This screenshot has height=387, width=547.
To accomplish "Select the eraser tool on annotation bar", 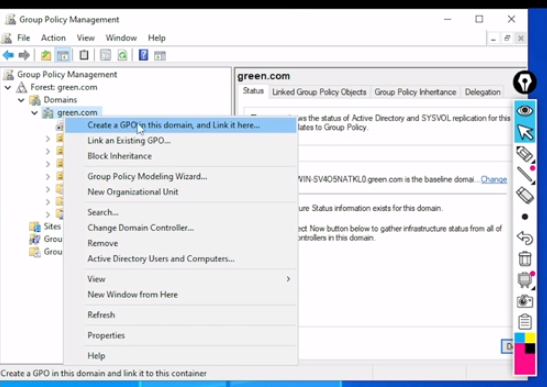I will coord(525,195).
